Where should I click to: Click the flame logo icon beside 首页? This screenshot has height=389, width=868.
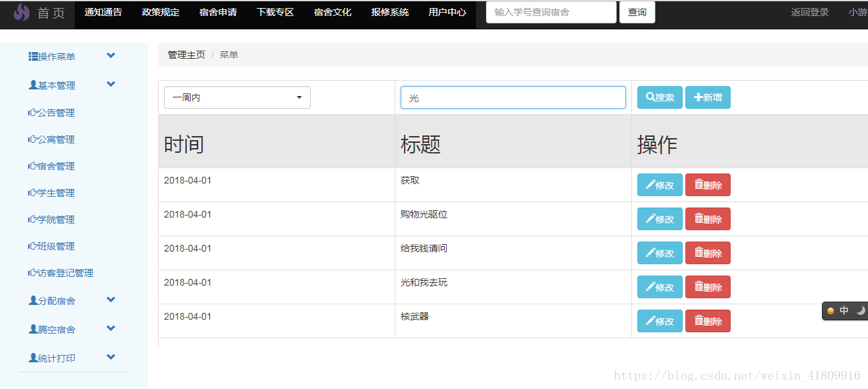[22, 12]
